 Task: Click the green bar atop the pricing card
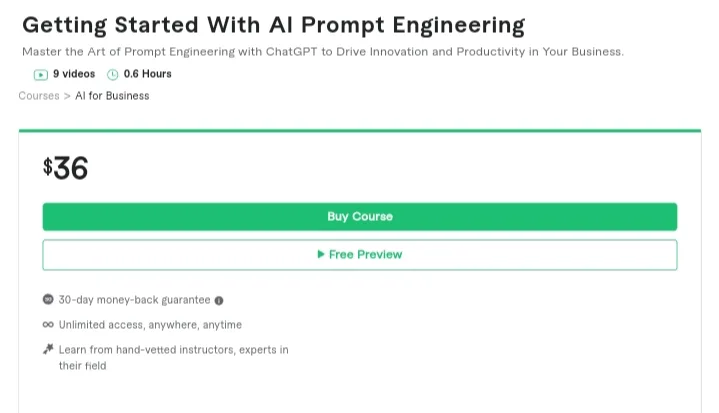359,130
